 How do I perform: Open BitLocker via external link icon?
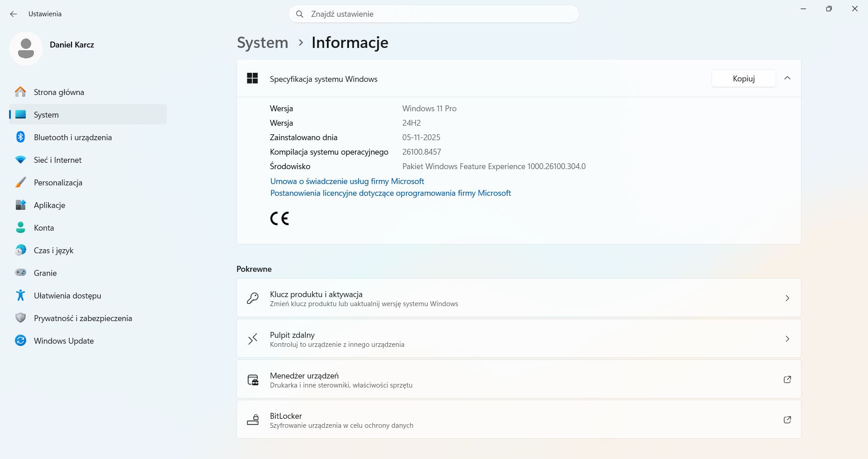[787, 420]
